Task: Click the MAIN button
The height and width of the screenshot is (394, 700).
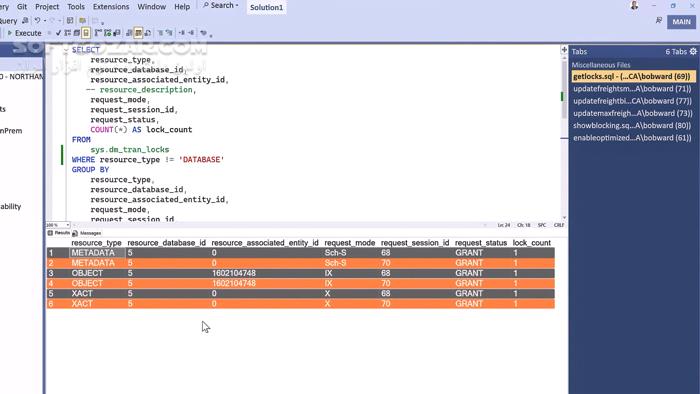Action: point(681,21)
